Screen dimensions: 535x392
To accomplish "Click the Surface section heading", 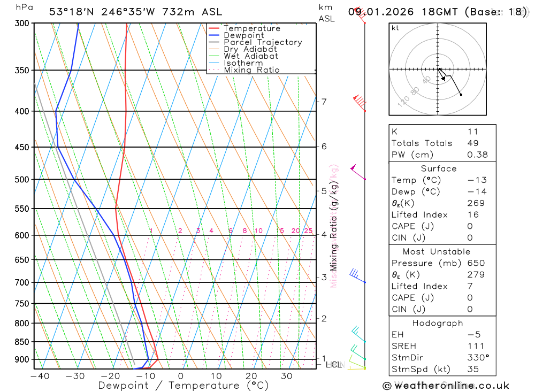I will 439,168.
